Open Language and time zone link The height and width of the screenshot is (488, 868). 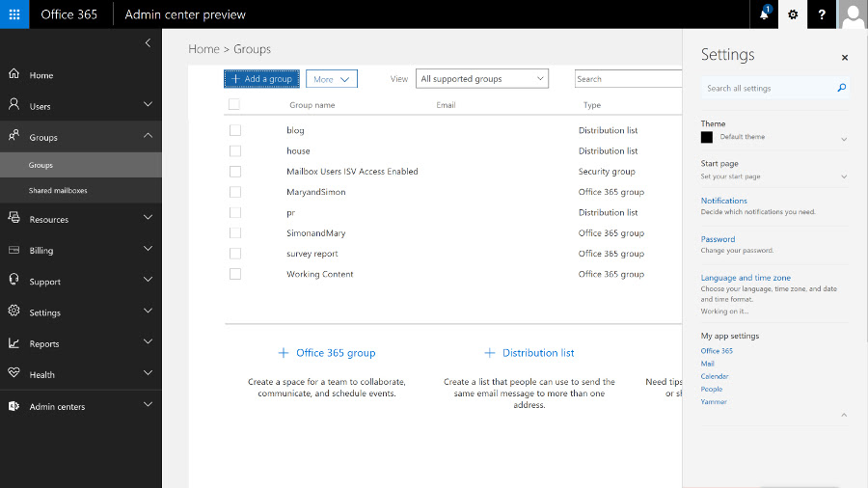[746, 278]
